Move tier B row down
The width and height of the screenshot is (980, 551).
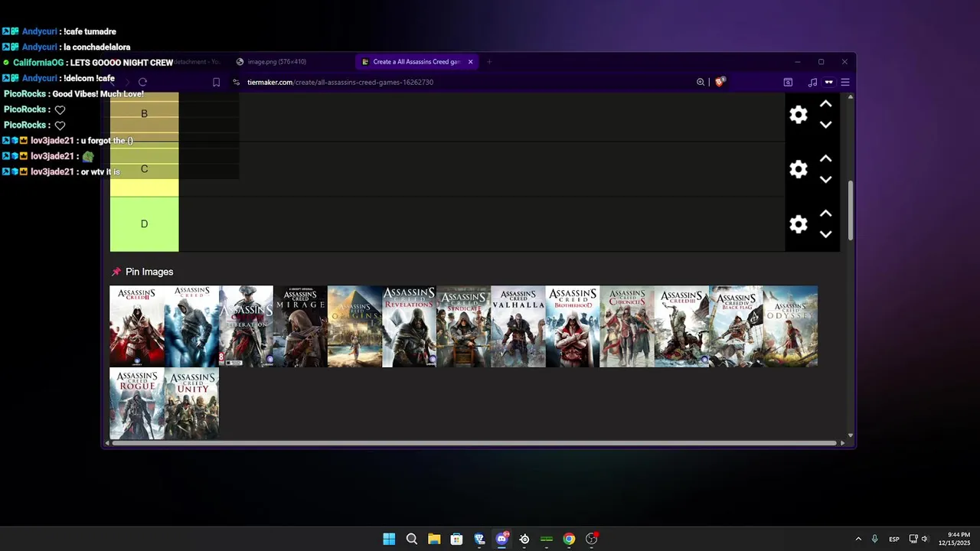coord(825,125)
